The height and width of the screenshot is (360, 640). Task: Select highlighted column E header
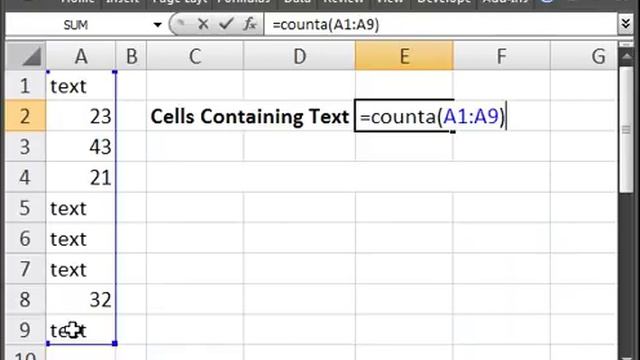[404, 56]
